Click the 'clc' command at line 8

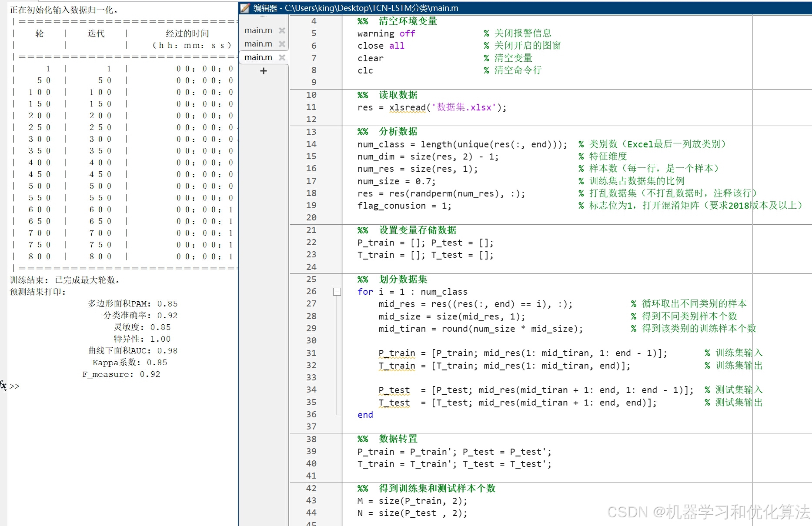[365, 70]
